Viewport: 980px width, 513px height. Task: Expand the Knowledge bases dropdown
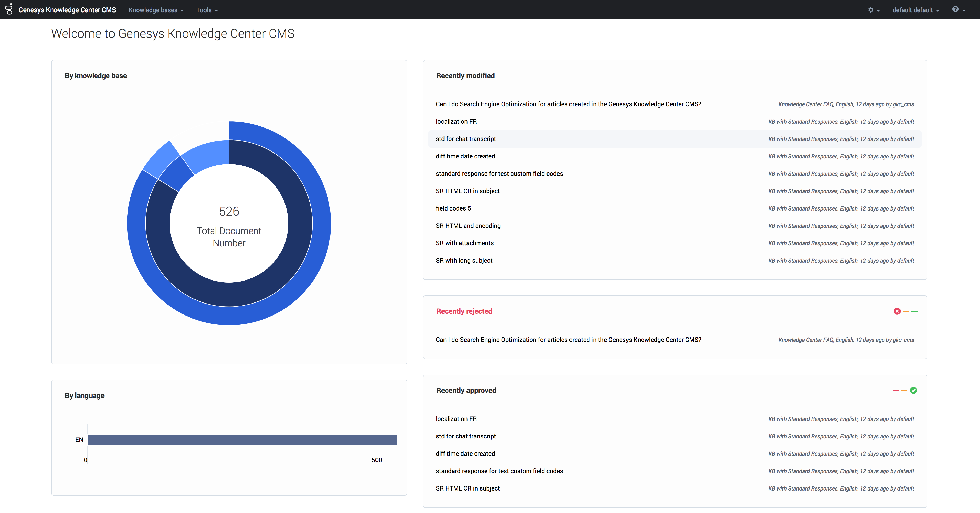(156, 10)
